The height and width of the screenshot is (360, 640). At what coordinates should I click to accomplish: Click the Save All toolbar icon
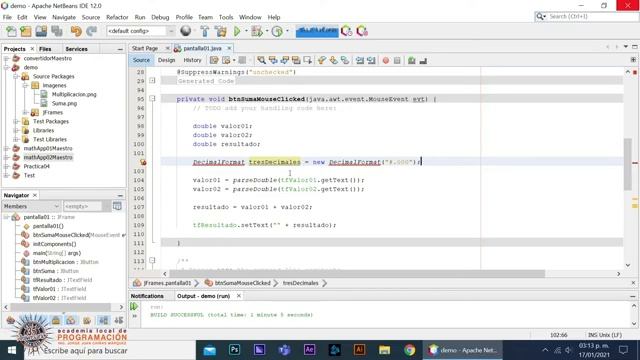57,31
